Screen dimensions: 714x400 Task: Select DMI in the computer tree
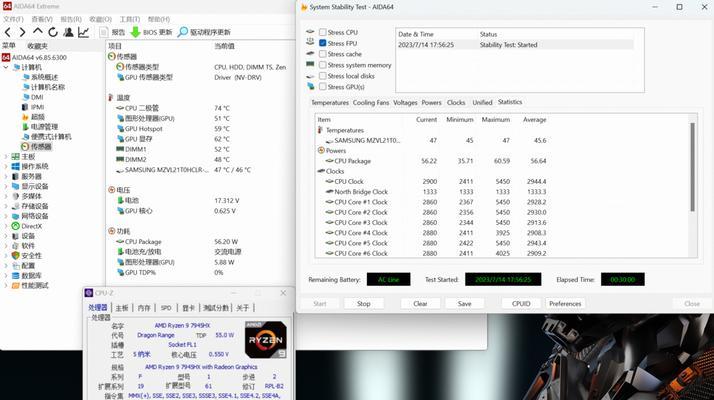pos(33,97)
